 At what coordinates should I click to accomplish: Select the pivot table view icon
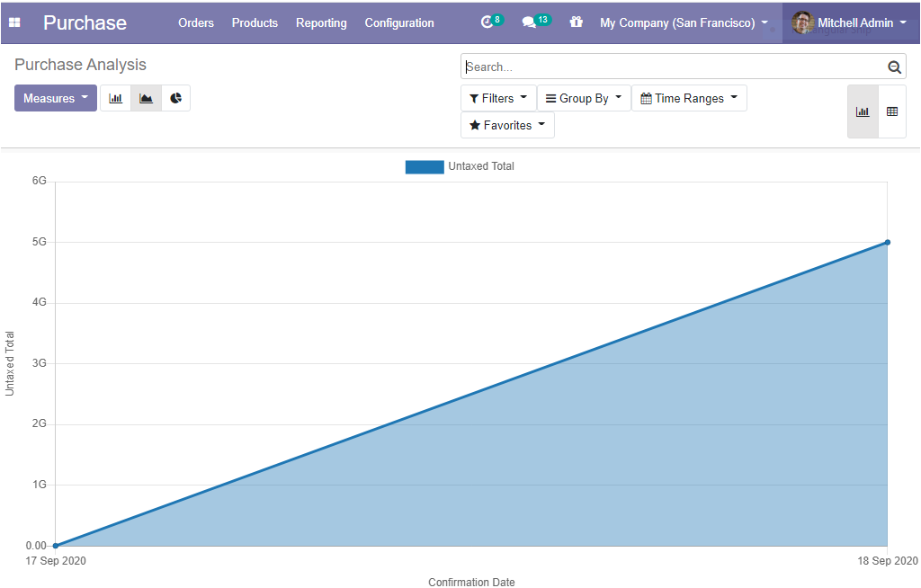[892, 111]
